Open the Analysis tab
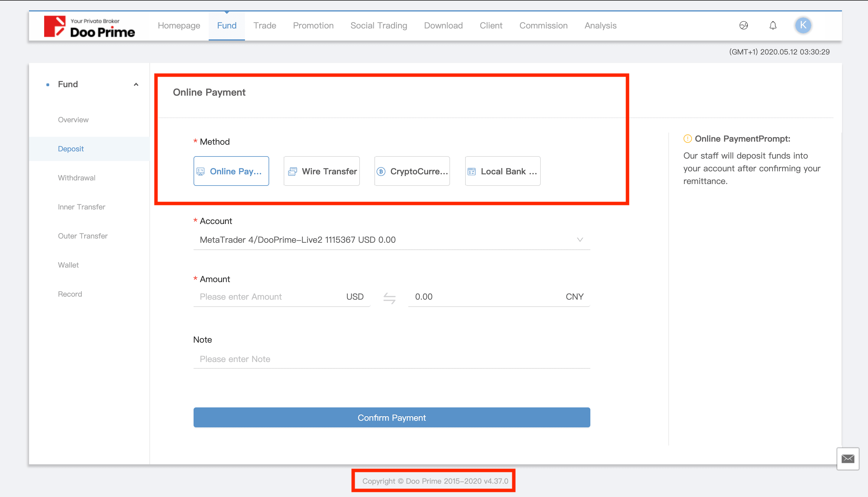The height and width of the screenshot is (497, 868). [x=600, y=26]
